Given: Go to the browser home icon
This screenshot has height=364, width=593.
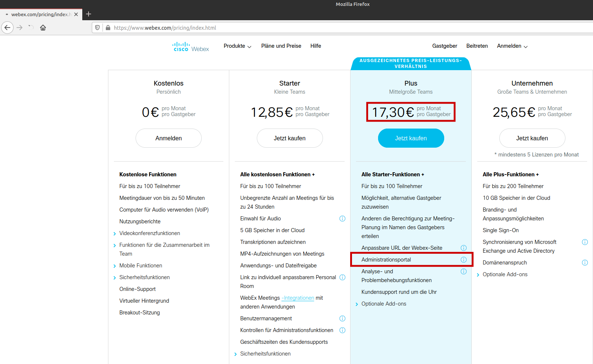Looking at the screenshot, I should (x=43, y=28).
